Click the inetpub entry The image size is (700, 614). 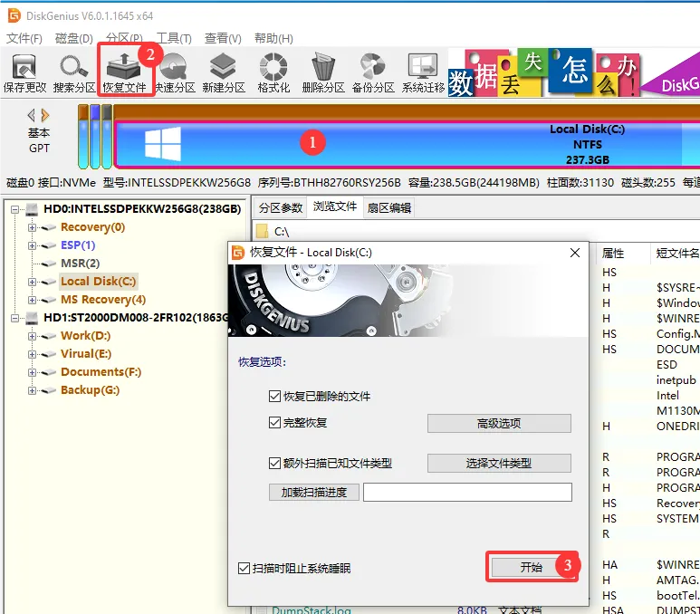click(676, 380)
